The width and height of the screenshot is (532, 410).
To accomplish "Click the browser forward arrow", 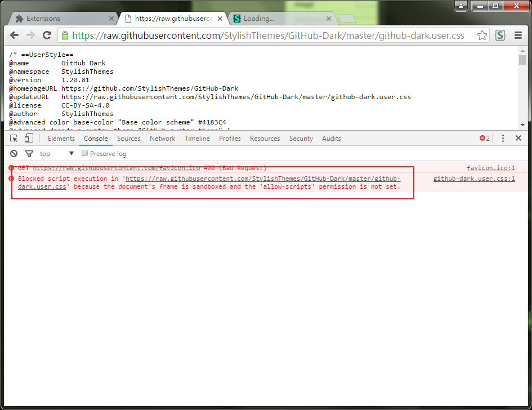I will [30, 35].
